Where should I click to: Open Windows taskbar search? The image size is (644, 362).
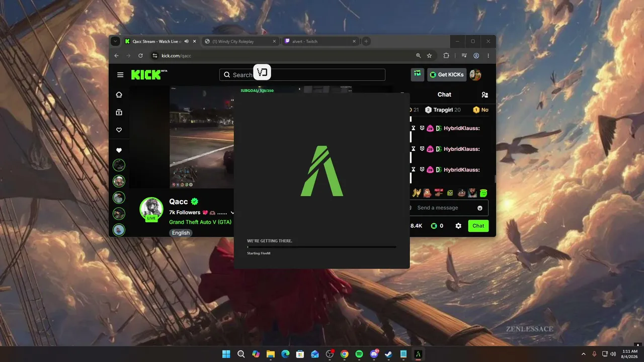coord(241,354)
